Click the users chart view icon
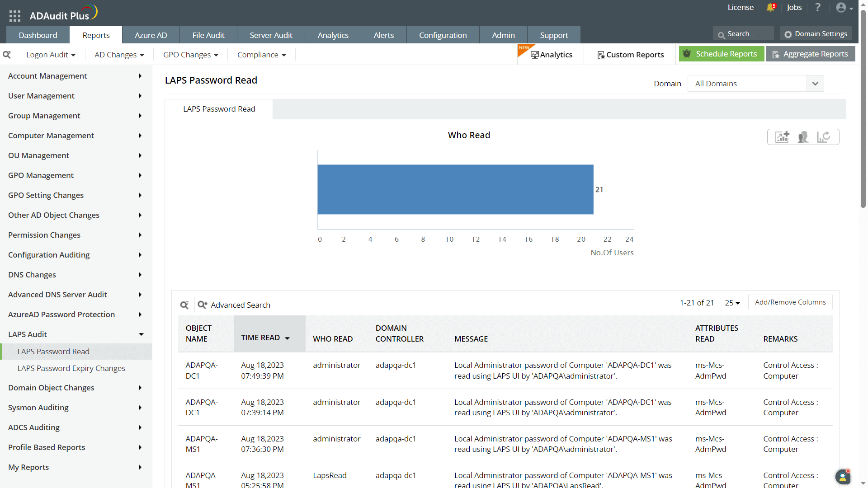The width and height of the screenshot is (868, 488). 803,137
